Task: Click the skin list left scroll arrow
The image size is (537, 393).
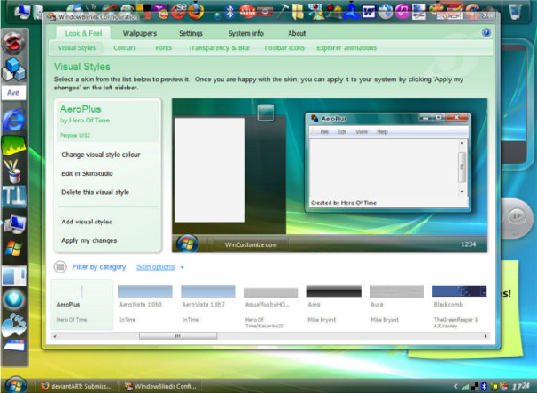Action: (x=55, y=336)
